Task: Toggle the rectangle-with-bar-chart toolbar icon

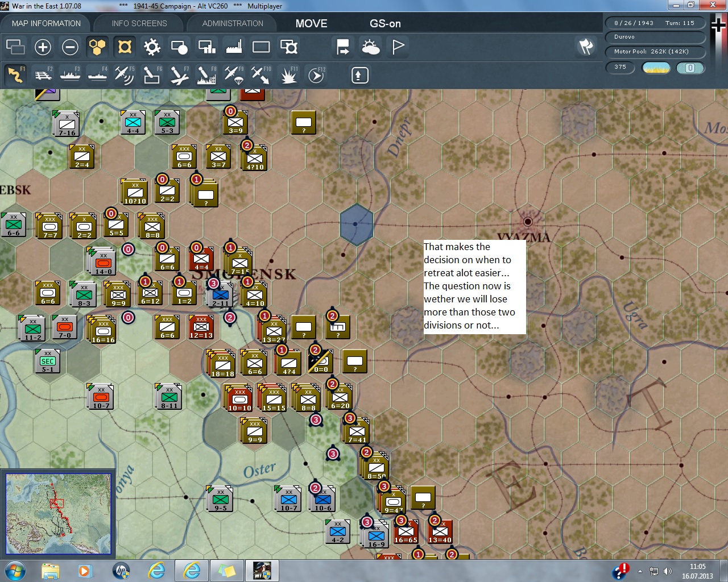Action: (x=206, y=47)
